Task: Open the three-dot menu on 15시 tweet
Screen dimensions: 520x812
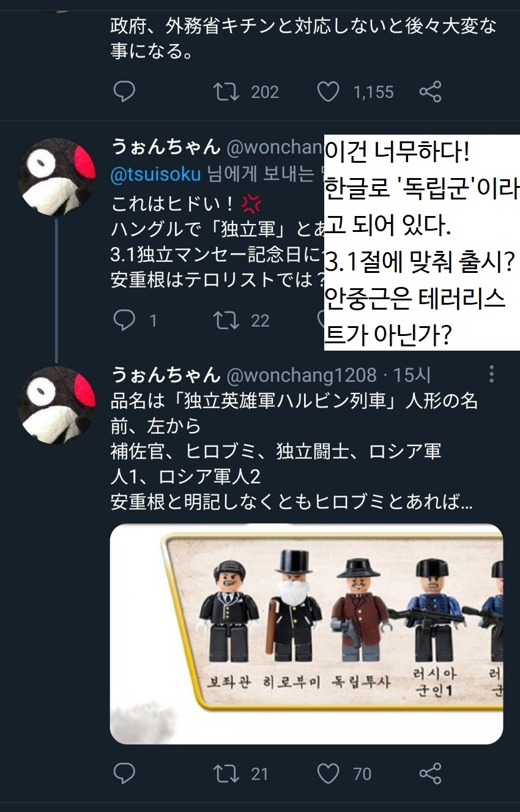Action: pos(491,374)
